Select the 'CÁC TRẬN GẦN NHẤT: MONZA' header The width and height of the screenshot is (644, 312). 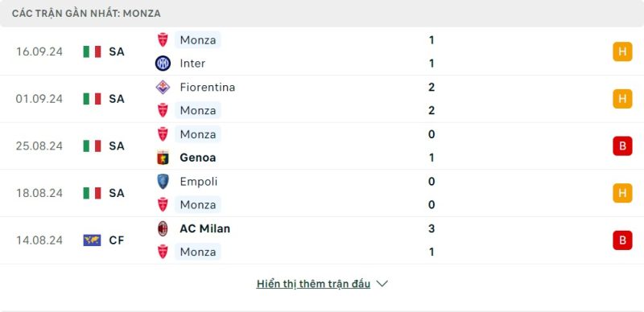(86, 14)
